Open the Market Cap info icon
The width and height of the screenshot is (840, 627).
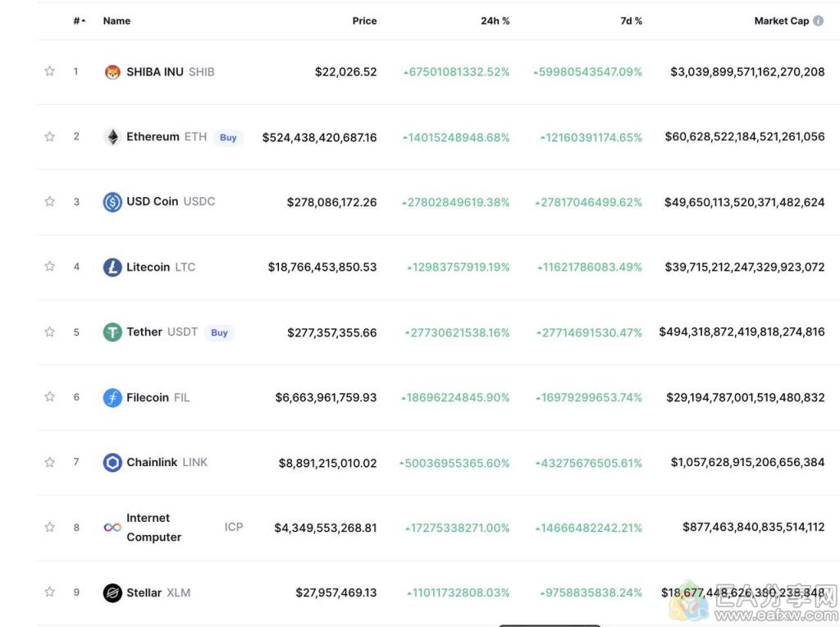point(818,21)
